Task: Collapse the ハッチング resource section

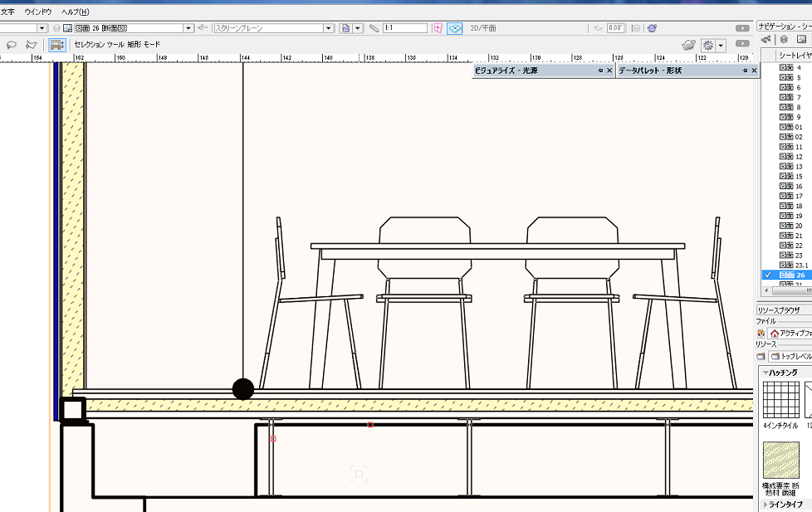Action: pos(765,373)
